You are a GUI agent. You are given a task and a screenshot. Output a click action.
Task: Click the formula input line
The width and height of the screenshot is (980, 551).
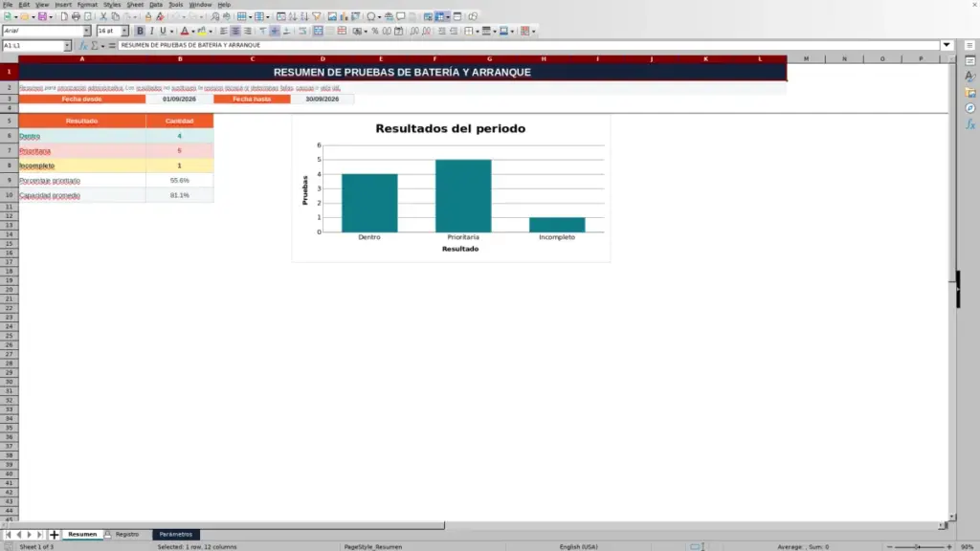click(x=528, y=45)
